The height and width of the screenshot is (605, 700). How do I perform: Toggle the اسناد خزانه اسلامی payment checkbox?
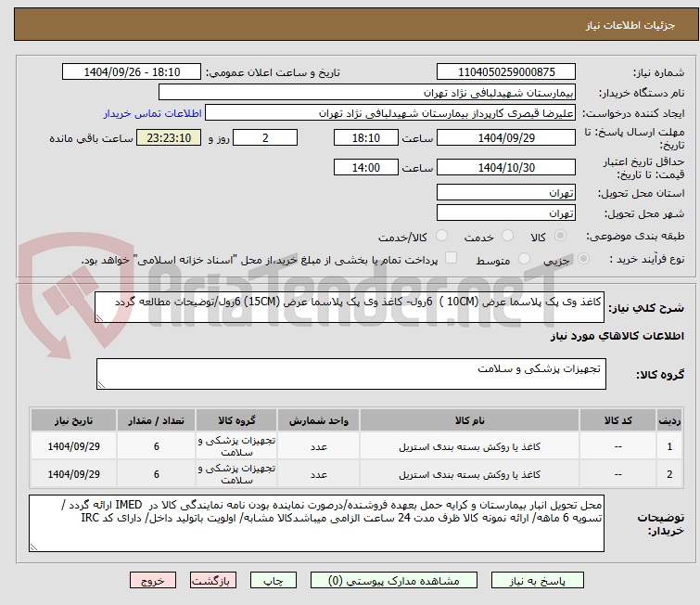coord(452,259)
